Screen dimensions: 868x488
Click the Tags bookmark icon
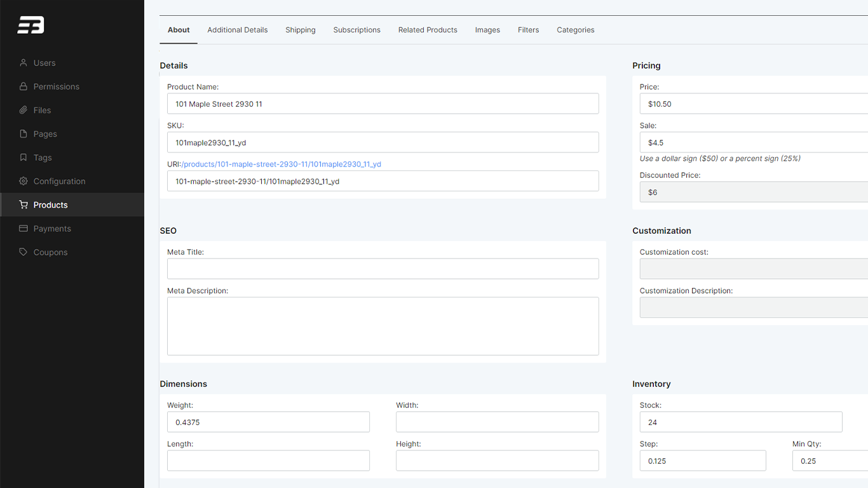pos(24,158)
